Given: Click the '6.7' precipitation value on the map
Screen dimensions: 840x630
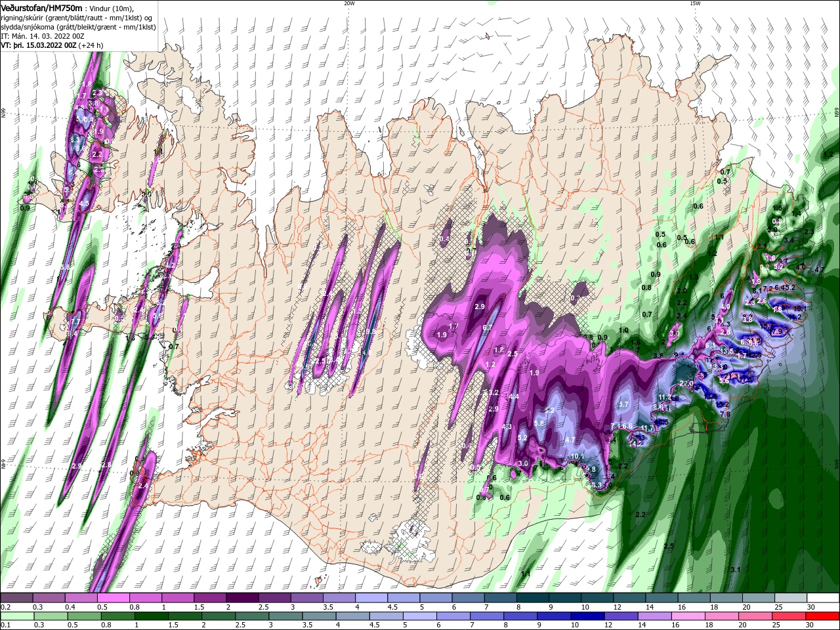Looking at the screenshot, I should (x=488, y=327).
